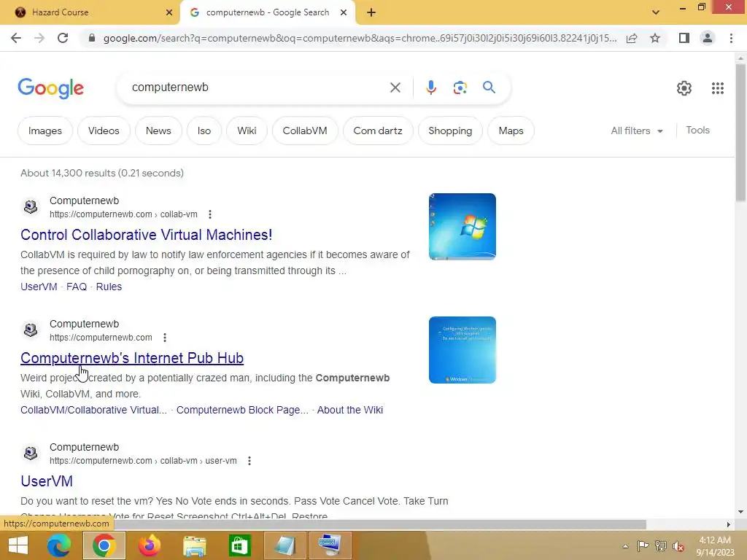Screen dimensions: 747x560
Task: Open Chrome side panel
Action: [684, 38]
